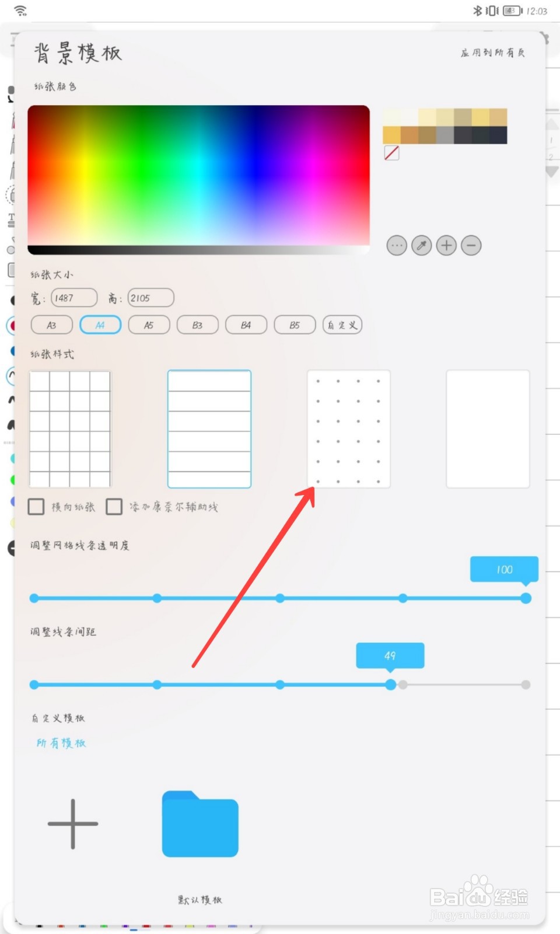Select the no-color slashed box icon
The image size is (560, 934).
(391, 153)
